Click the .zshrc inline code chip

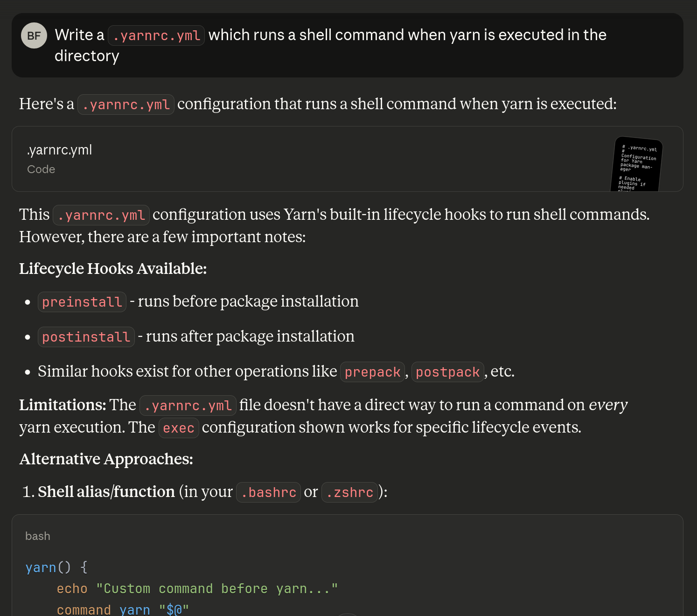[x=349, y=492]
